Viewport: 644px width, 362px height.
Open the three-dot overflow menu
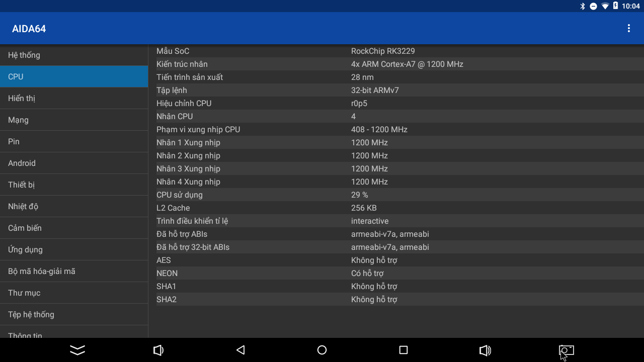coord(628,29)
